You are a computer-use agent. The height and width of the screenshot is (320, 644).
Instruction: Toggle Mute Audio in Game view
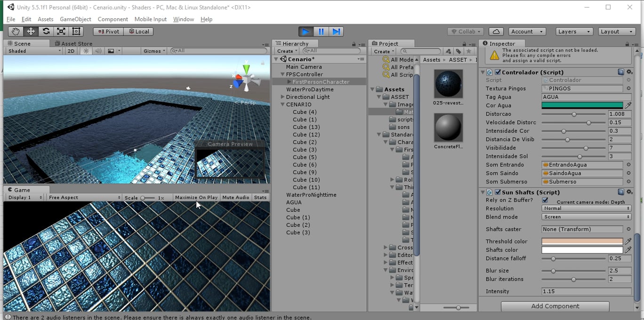point(235,198)
